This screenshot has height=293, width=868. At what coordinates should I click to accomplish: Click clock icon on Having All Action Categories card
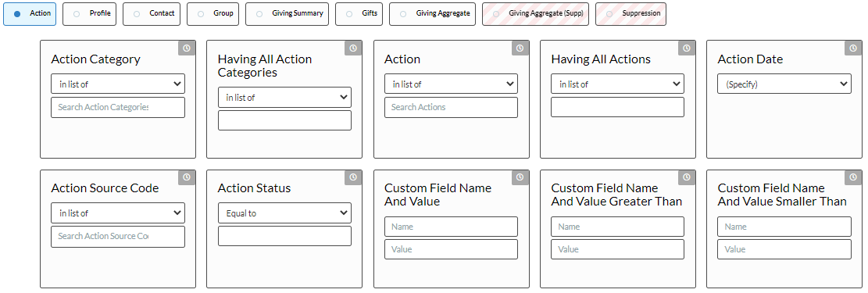(353, 48)
